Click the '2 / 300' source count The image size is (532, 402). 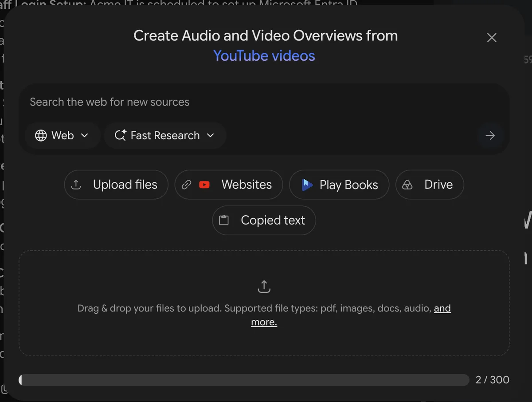point(492,380)
